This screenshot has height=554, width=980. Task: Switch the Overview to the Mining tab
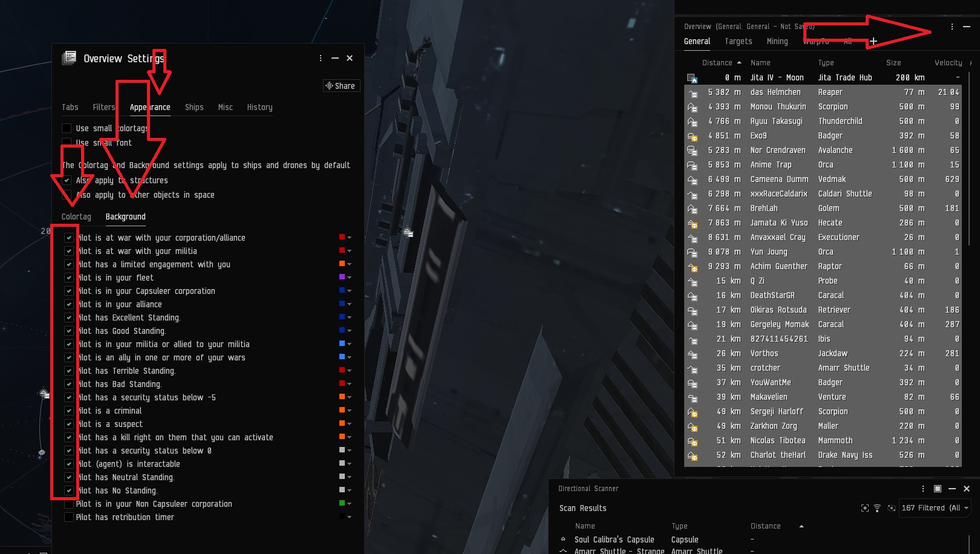777,41
